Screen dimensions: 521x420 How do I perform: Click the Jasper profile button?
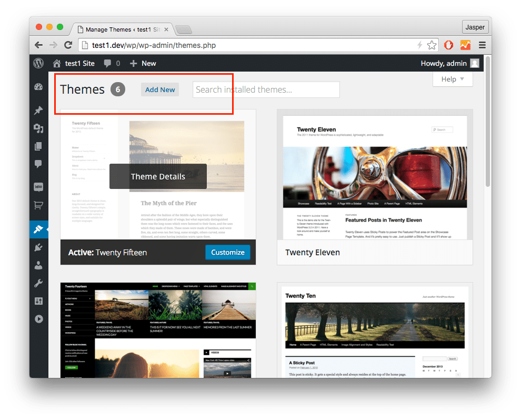(x=475, y=27)
